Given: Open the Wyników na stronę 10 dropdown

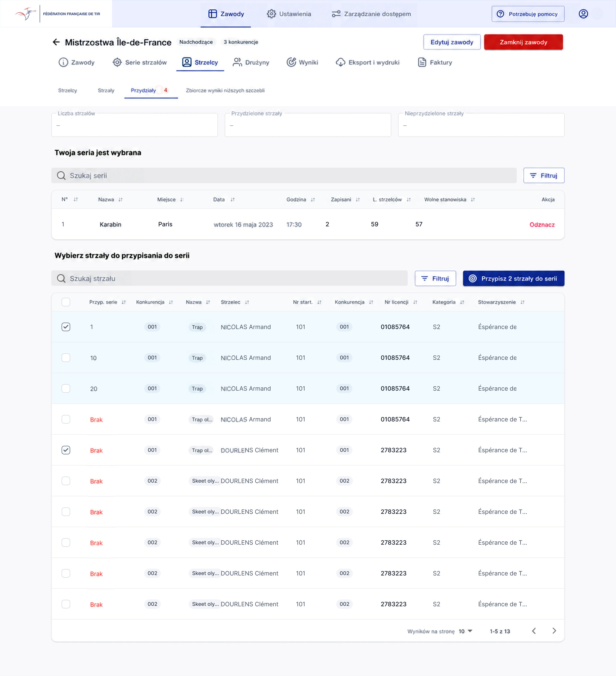Looking at the screenshot, I should (465, 631).
